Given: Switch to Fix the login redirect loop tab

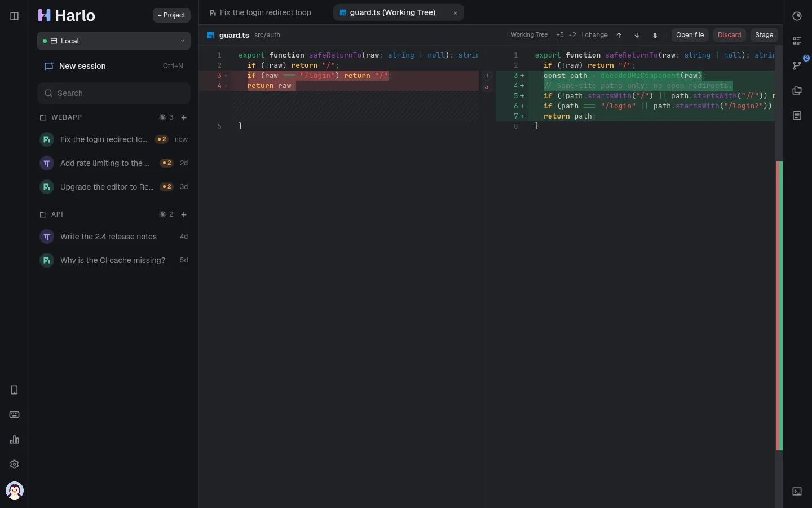Looking at the screenshot, I should (x=260, y=12).
